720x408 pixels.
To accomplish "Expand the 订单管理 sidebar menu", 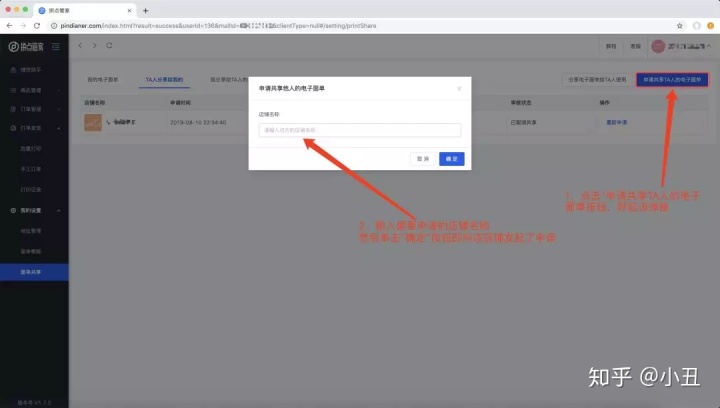I will (34, 109).
